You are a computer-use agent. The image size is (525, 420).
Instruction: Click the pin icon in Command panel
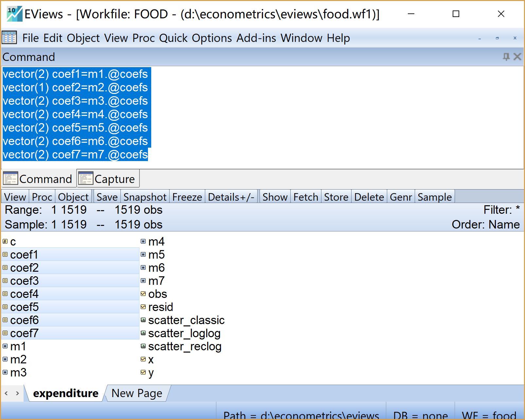[x=506, y=57]
